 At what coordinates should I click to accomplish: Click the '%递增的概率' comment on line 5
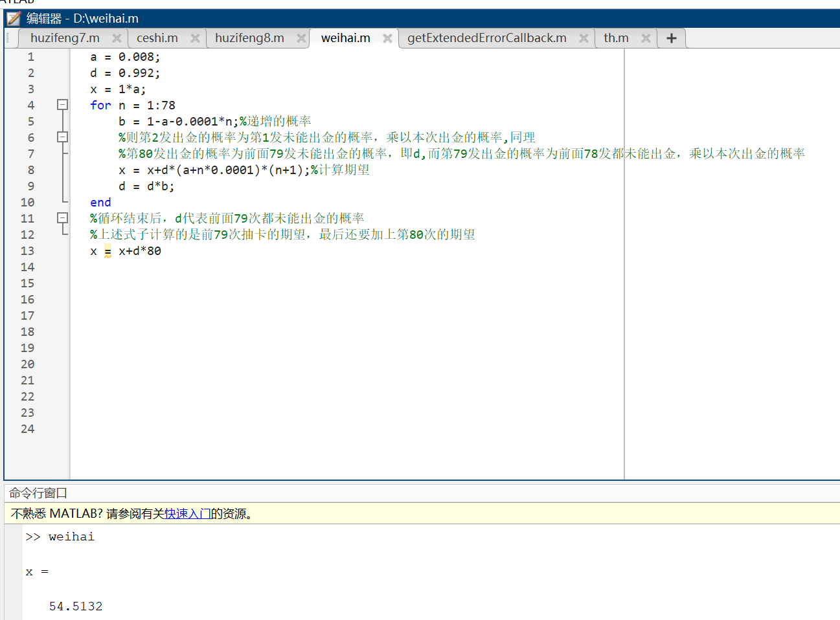[x=275, y=122]
